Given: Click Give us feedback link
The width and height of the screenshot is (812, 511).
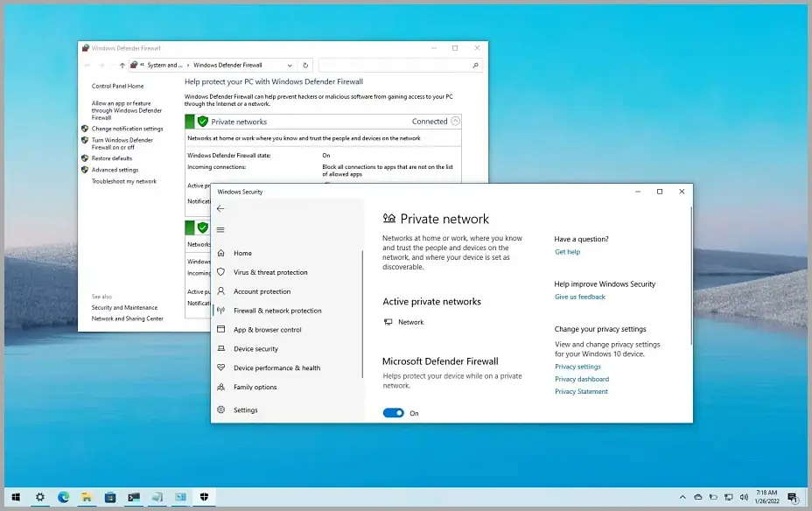Looking at the screenshot, I should [x=580, y=297].
